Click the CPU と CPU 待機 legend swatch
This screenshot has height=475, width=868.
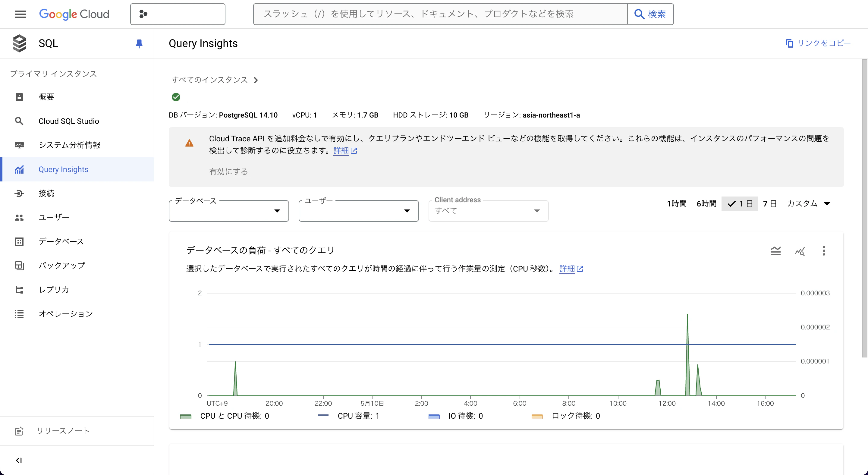point(186,417)
